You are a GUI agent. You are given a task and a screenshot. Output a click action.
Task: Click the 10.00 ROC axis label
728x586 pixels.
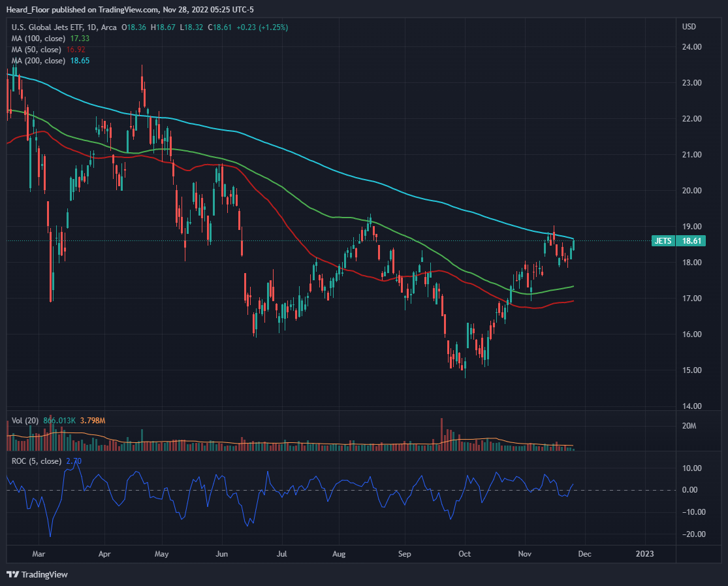(692, 468)
